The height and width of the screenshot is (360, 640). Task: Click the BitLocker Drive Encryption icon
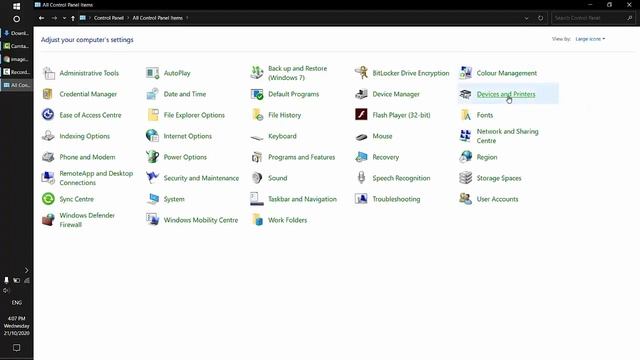[361, 73]
